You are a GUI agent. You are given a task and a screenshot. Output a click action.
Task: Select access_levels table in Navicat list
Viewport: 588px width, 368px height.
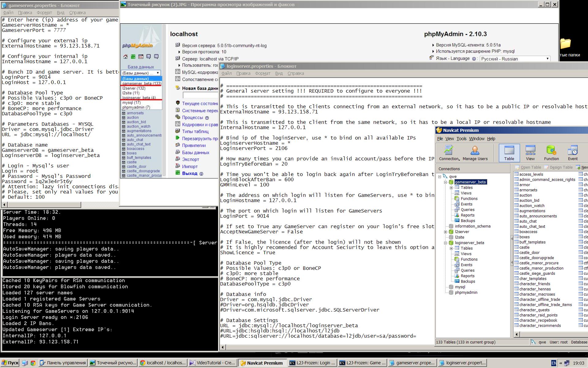[531, 174]
